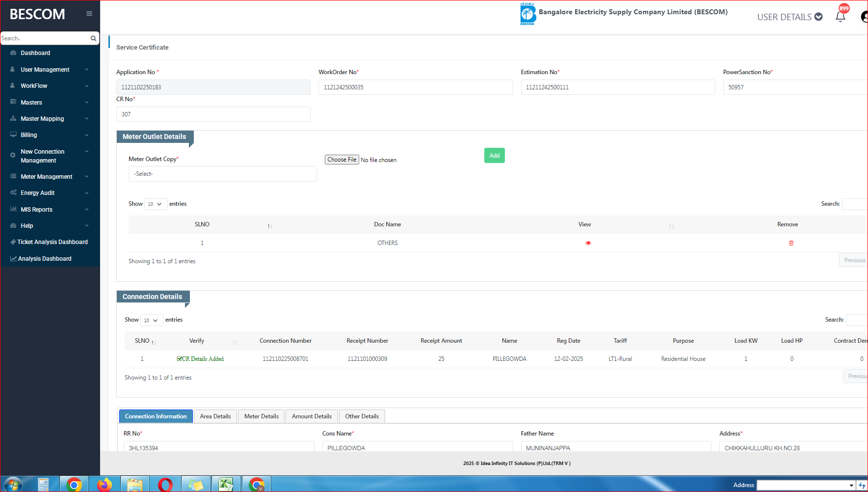Open Dashboard from sidebar

pos(35,53)
